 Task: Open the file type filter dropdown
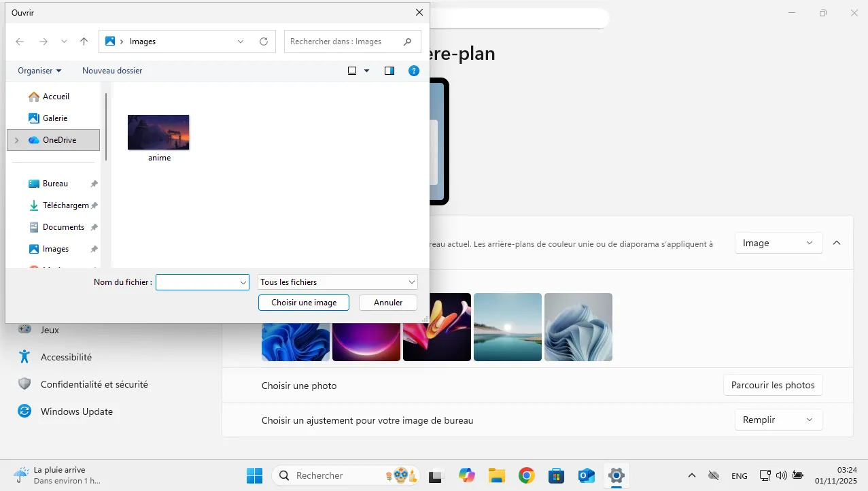click(337, 282)
